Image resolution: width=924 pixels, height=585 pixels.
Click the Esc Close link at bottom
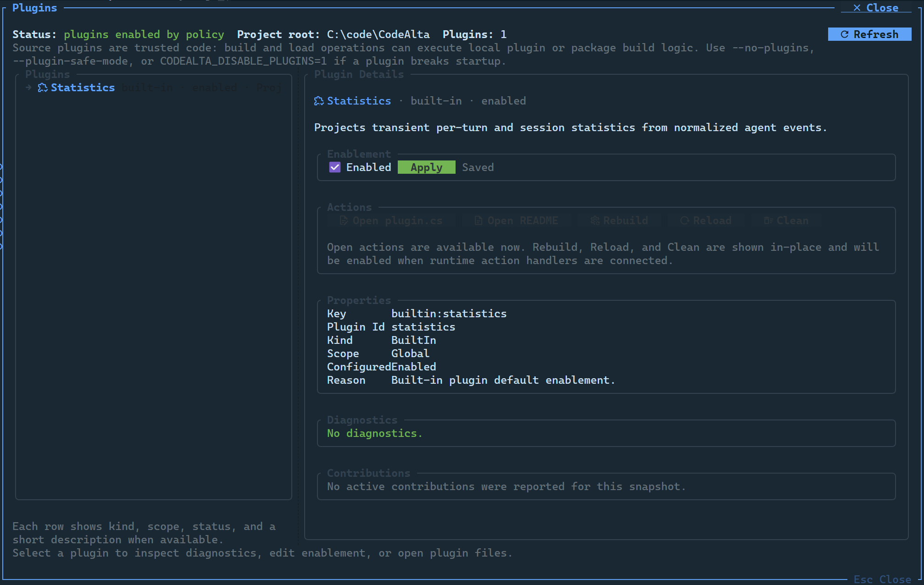click(882, 579)
